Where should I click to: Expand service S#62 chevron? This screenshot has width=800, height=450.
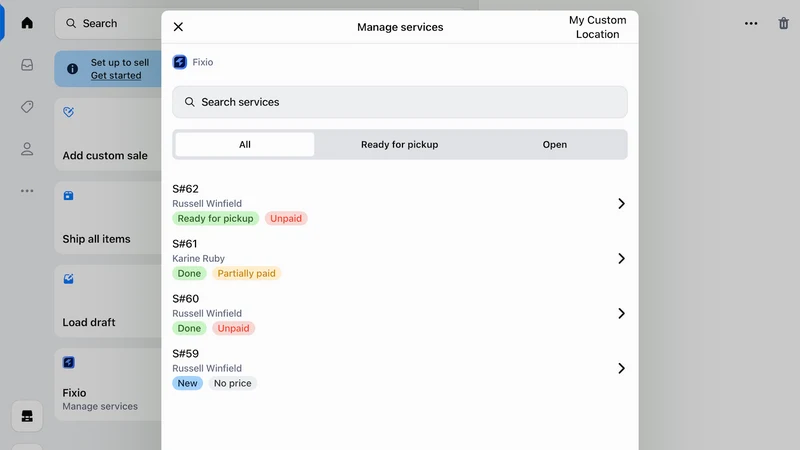621,204
